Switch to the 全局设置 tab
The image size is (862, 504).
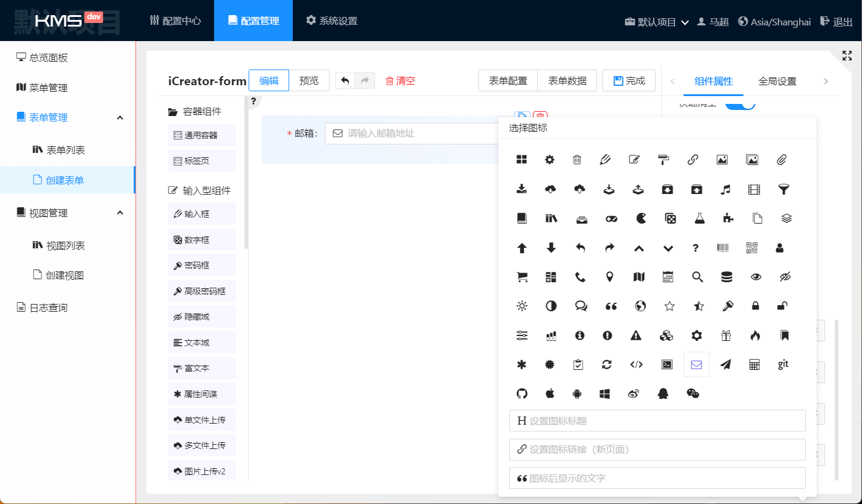[777, 82]
